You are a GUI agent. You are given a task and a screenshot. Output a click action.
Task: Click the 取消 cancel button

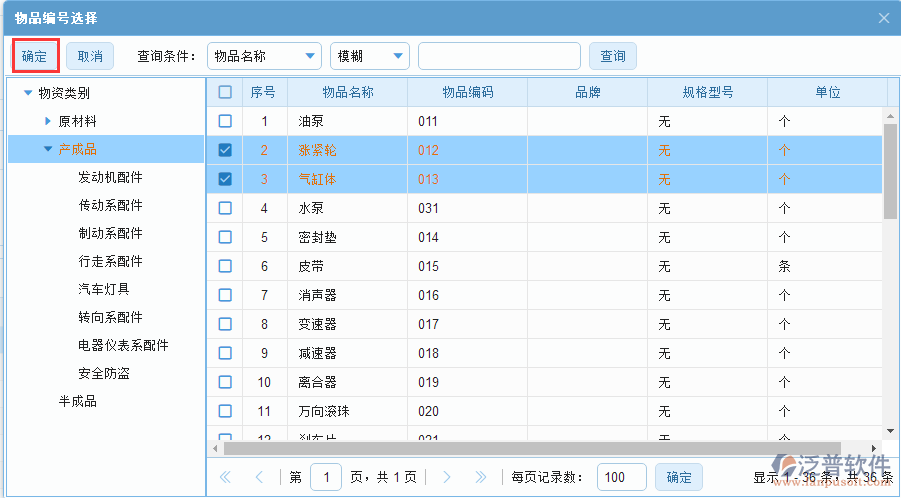pyautogui.click(x=90, y=56)
